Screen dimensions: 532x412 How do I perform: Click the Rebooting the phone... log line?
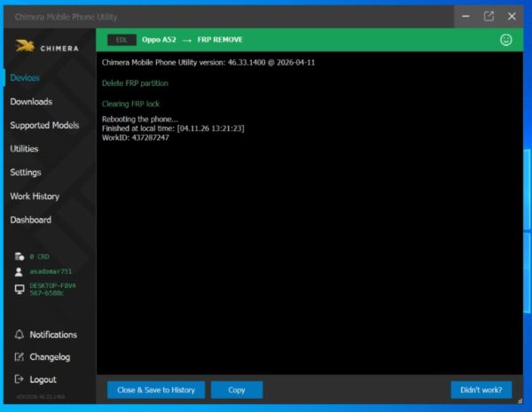pos(140,119)
